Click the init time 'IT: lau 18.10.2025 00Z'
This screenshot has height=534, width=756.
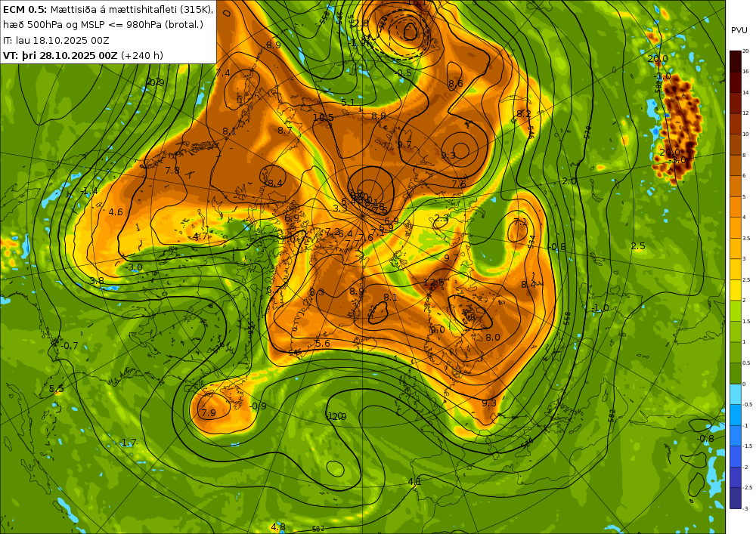pyautogui.click(x=56, y=41)
